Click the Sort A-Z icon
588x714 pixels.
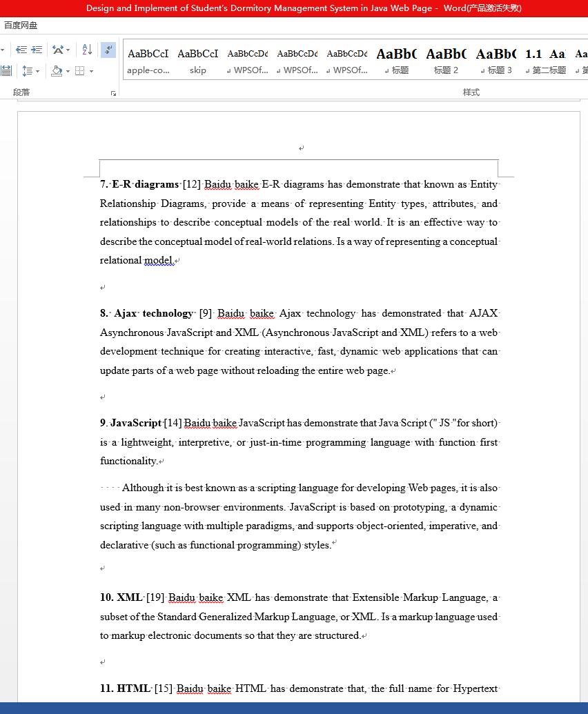point(87,49)
